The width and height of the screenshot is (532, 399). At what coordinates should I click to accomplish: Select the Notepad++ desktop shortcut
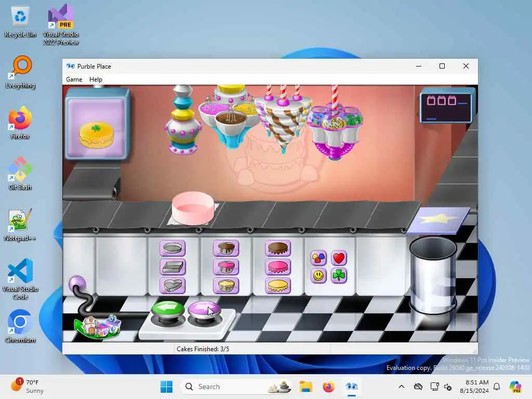click(x=20, y=224)
